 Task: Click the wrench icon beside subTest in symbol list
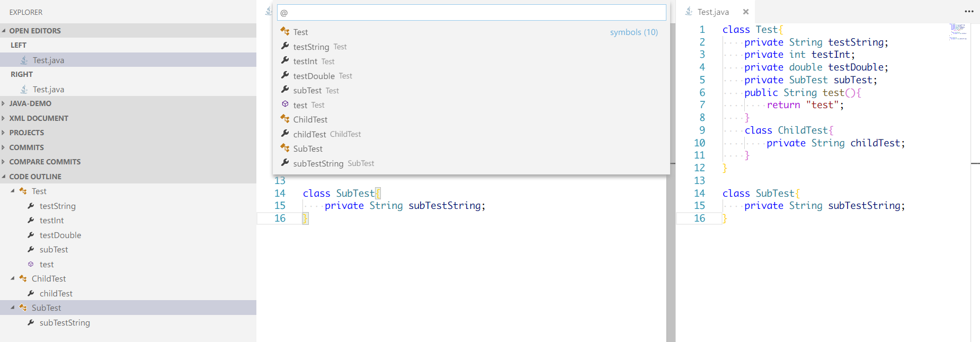(x=285, y=90)
